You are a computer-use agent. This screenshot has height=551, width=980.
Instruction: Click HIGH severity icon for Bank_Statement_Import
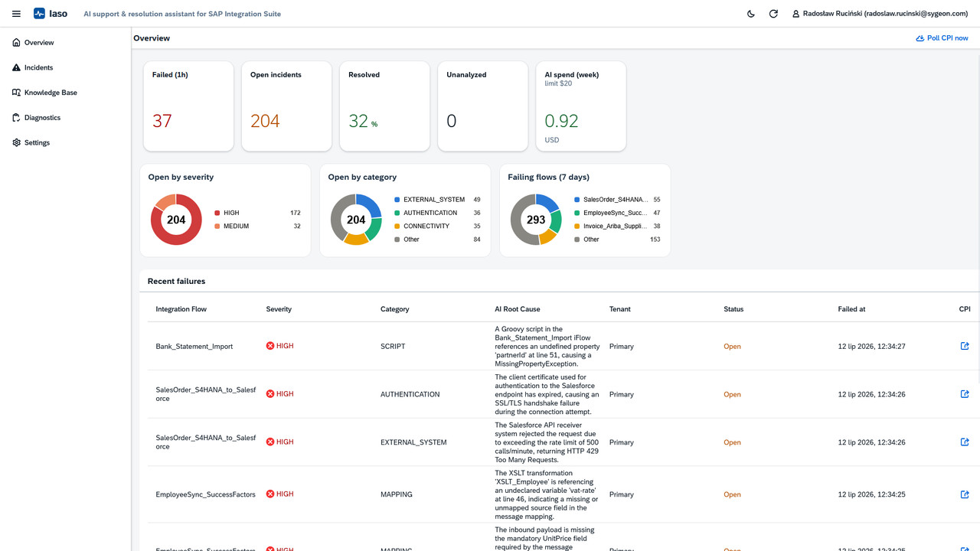tap(270, 346)
